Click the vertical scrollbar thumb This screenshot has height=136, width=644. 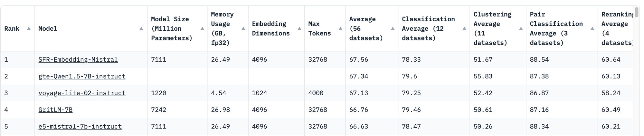pos(636,12)
